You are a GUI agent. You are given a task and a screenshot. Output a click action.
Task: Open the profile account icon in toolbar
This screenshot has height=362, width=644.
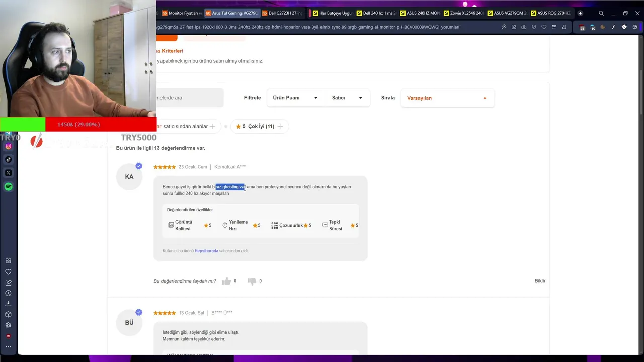point(564,27)
